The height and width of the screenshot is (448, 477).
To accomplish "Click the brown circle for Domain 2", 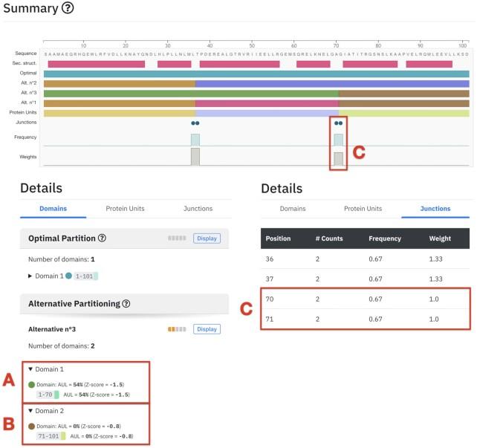I will pyautogui.click(x=32, y=426).
